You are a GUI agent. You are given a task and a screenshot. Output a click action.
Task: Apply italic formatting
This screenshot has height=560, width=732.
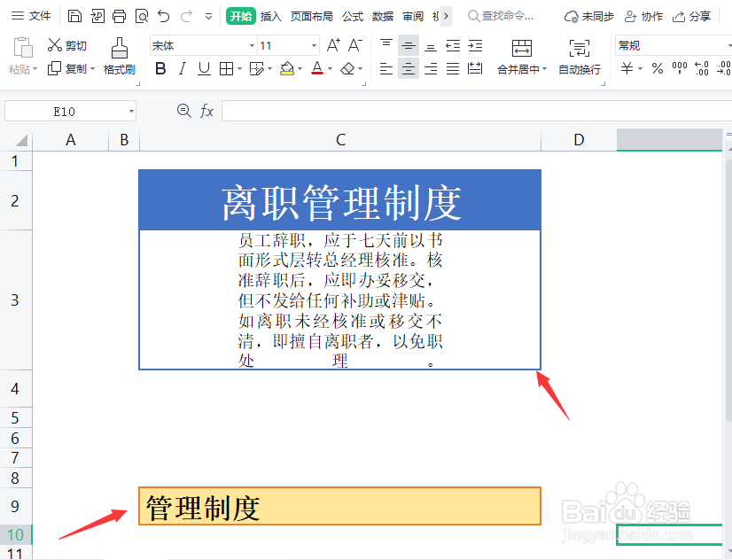tap(183, 68)
